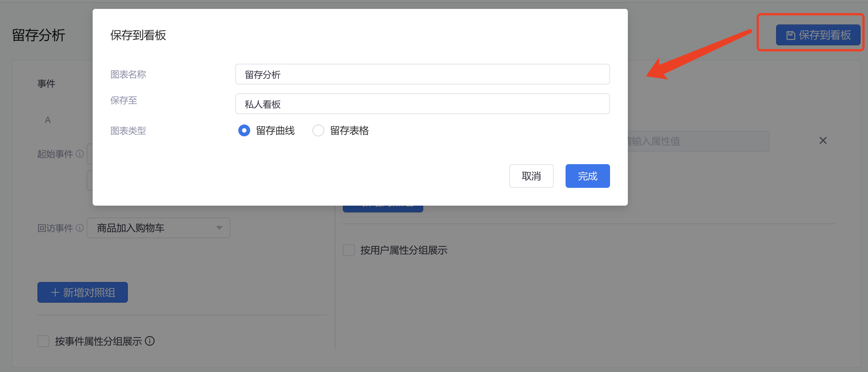
Task: Check the 按用户属性分组展示 checkbox
Action: click(x=349, y=250)
